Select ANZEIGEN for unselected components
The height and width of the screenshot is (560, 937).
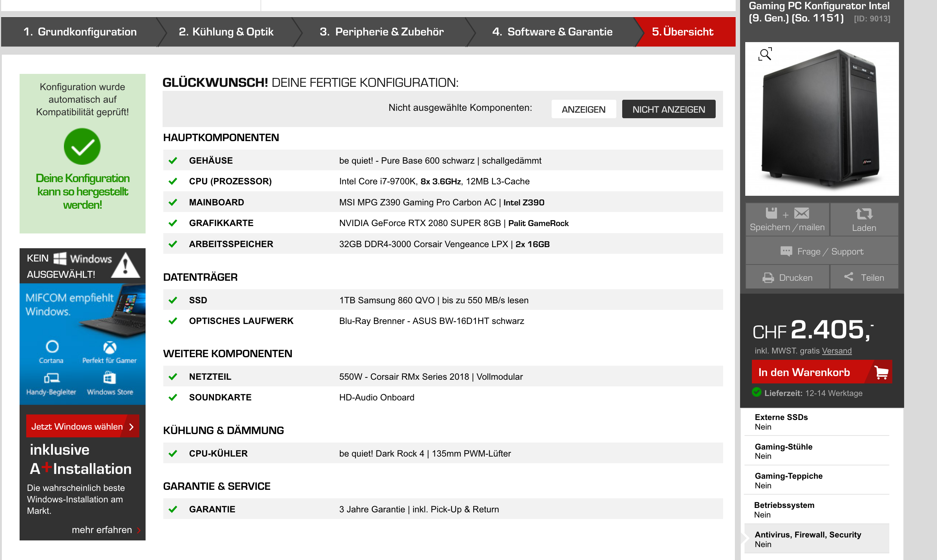tap(583, 109)
